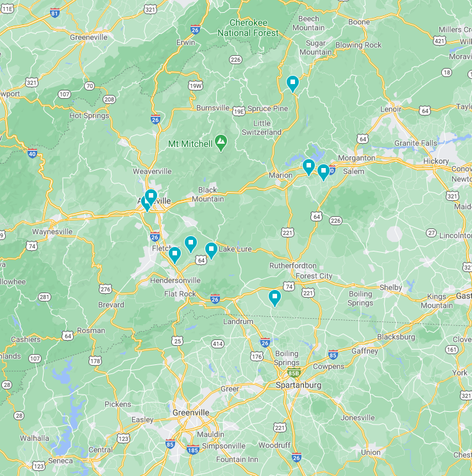Click the Spartanburg city label
This screenshot has height=476, width=472.
(298, 386)
